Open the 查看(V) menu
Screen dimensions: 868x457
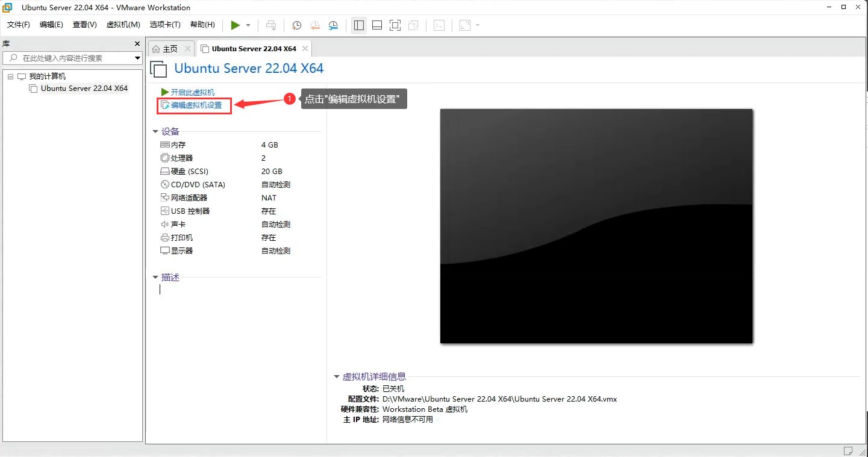tap(85, 25)
